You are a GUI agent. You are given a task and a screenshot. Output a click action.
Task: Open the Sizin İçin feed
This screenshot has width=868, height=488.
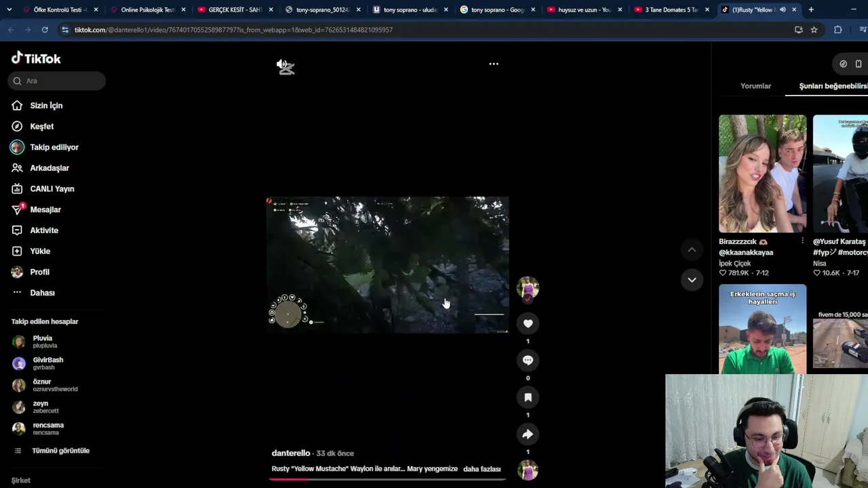pos(46,106)
